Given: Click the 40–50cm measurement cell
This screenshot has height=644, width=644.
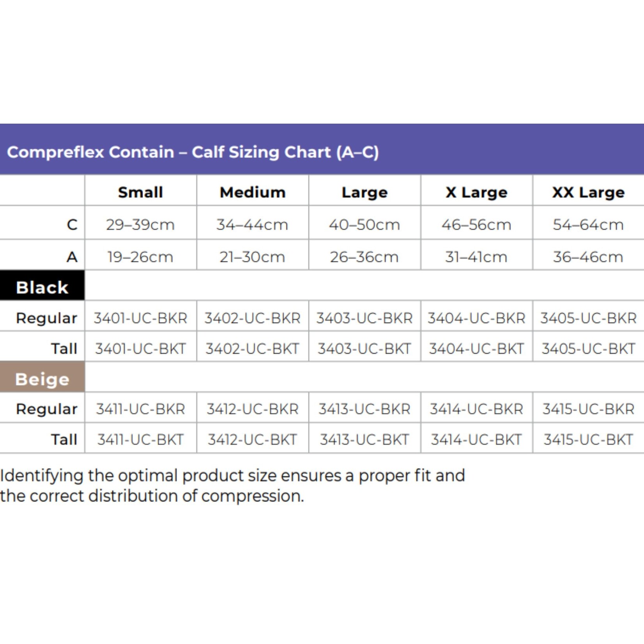Looking at the screenshot, I should [364, 225].
